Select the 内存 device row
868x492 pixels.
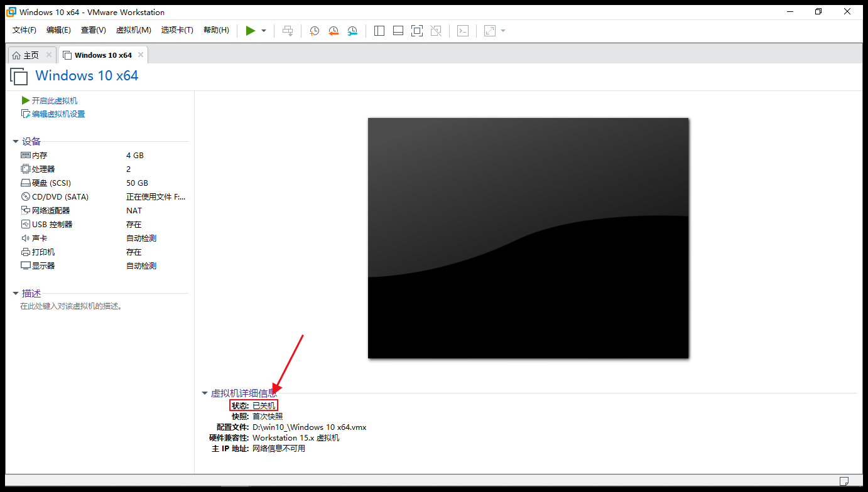pyautogui.click(x=104, y=156)
